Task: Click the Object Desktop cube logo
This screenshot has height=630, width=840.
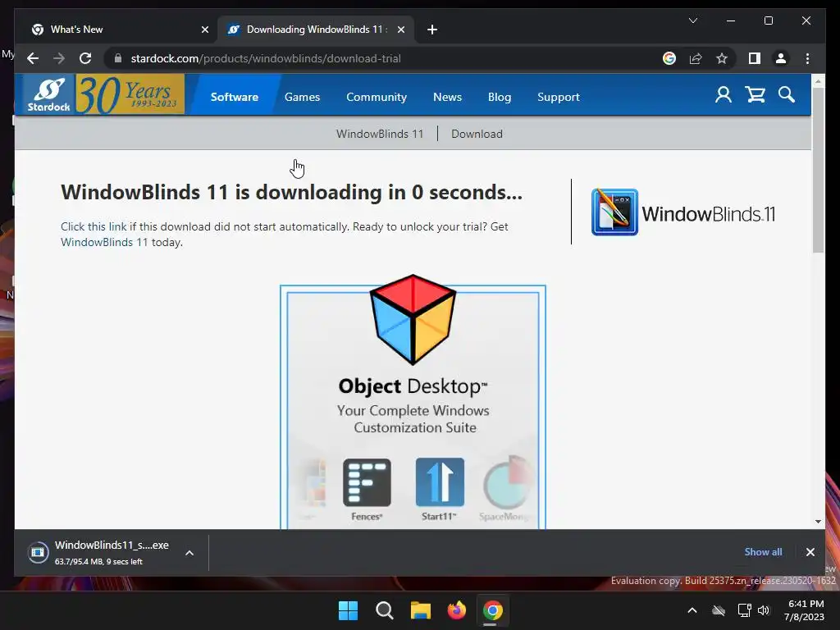Action: [413, 320]
